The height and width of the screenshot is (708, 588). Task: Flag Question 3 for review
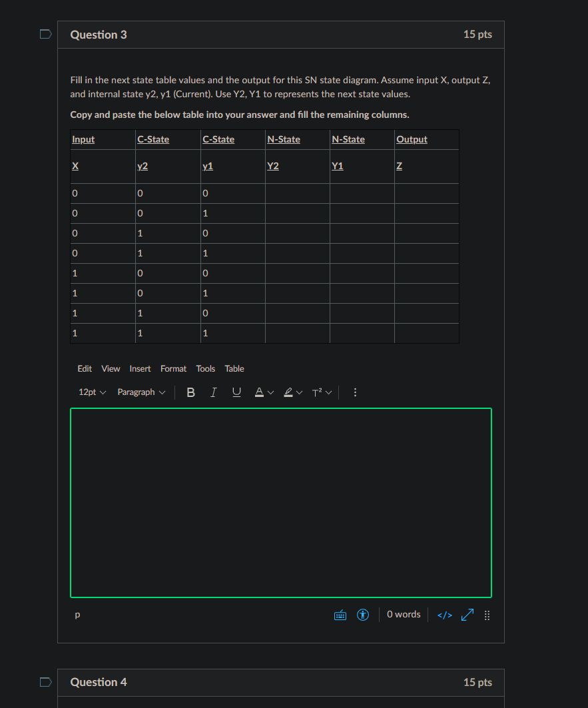pos(45,34)
